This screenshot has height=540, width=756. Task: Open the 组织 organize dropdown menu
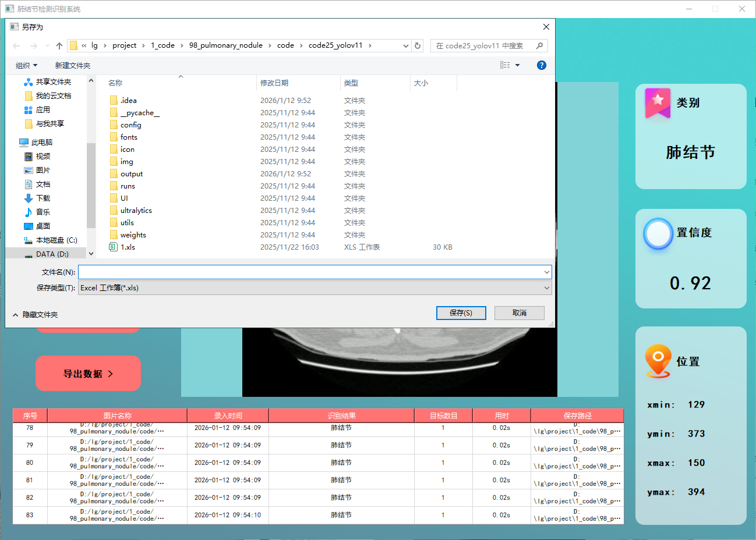click(27, 65)
